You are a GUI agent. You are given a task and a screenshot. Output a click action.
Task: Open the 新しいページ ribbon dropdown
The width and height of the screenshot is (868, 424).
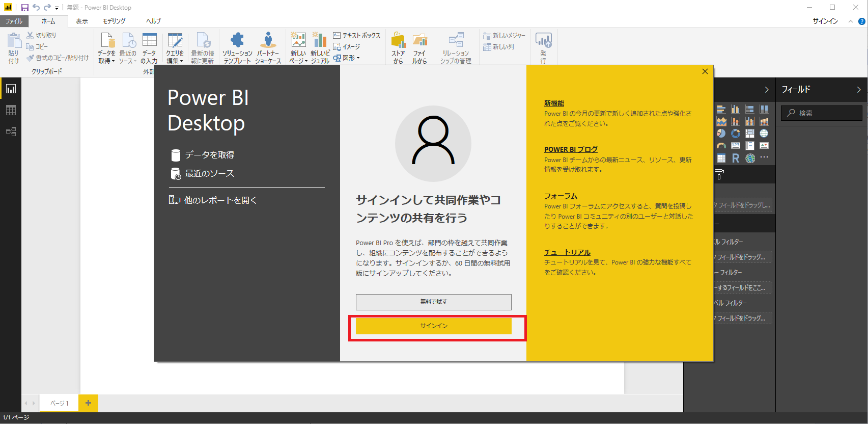coord(298,47)
